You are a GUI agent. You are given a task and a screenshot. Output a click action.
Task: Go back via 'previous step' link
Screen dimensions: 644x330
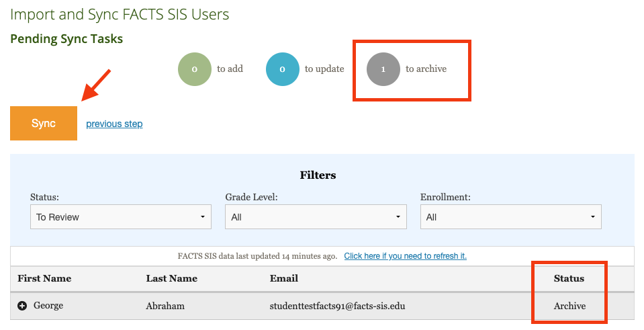click(x=114, y=124)
